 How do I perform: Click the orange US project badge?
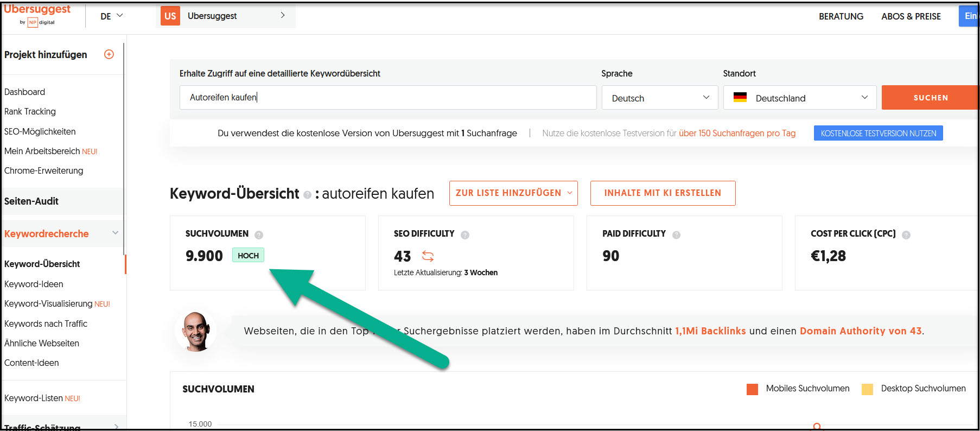(x=170, y=16)
